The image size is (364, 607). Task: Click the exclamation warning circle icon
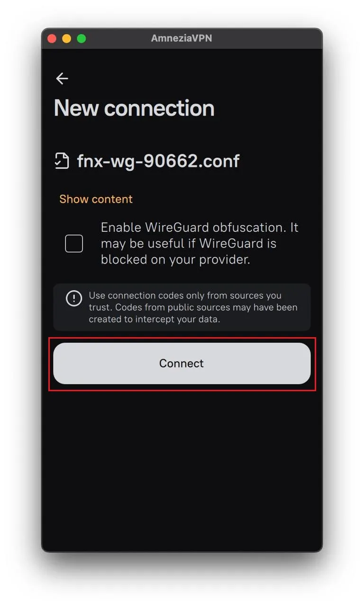click(x=74, y=298)
